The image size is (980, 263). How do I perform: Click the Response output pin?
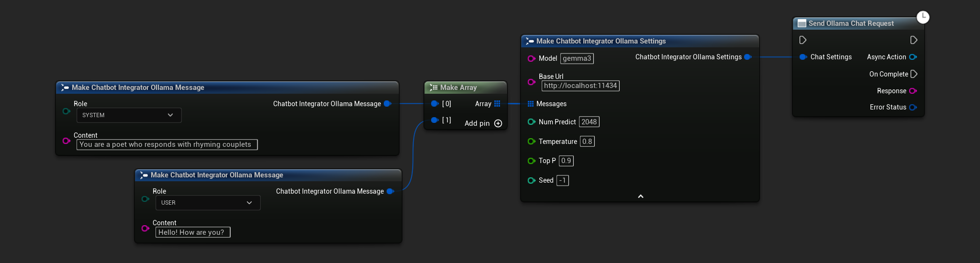coord(913,91)
